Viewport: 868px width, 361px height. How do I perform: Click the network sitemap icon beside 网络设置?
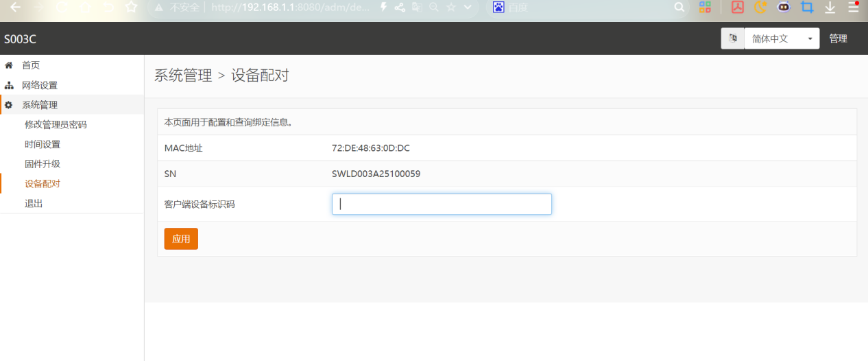click(9, 86)
